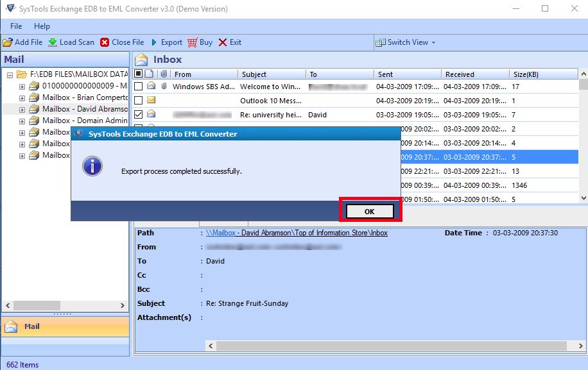This screenshot has height=370, width=588.
Task: Click the Load Scan toolbar icon
Action: [x=53, y=42]
